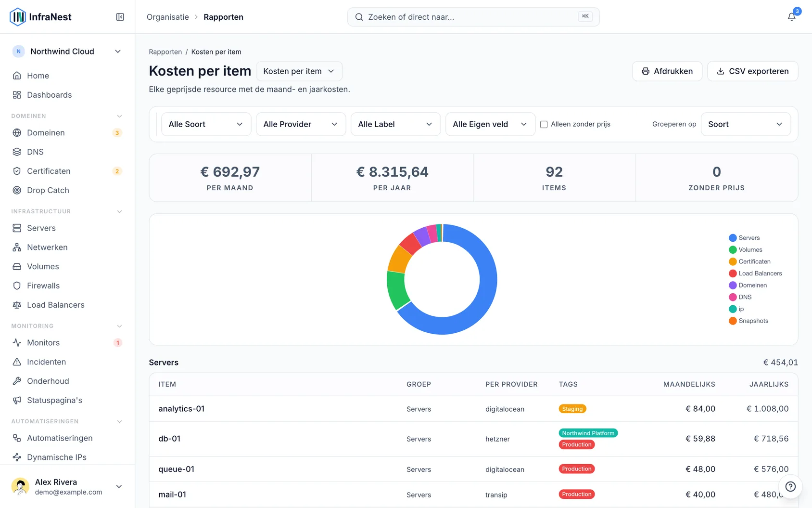The width and height of the screenshot is (812, 508).
Task: Open Certificaten shield item
Action: pos(67,171)
